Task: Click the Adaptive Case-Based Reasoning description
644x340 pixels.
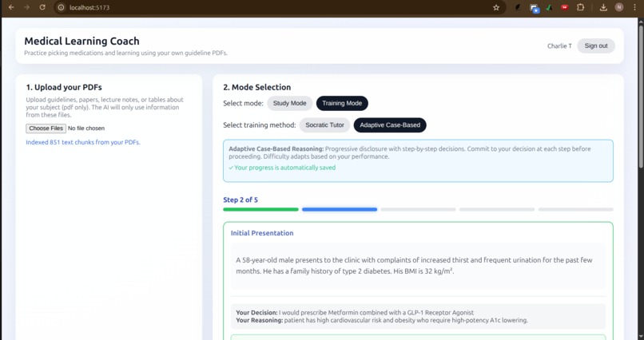Action: point(409,152)
